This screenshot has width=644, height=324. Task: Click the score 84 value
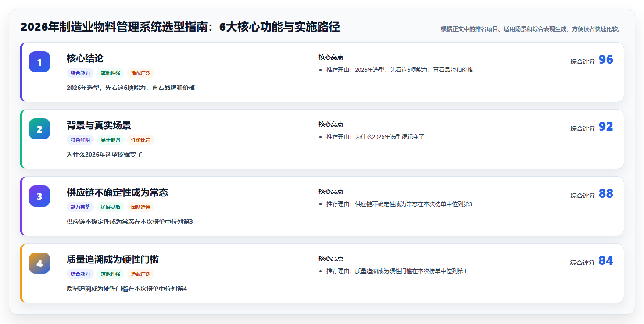(x=606, y=261)
